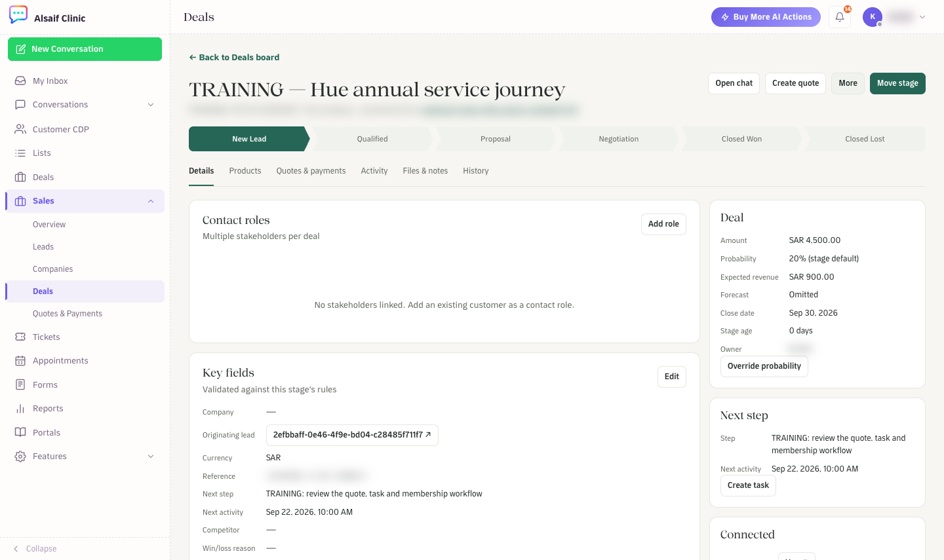944x560 pixels.
Task: Open the originating lead ID link
Action: point(352,435)
